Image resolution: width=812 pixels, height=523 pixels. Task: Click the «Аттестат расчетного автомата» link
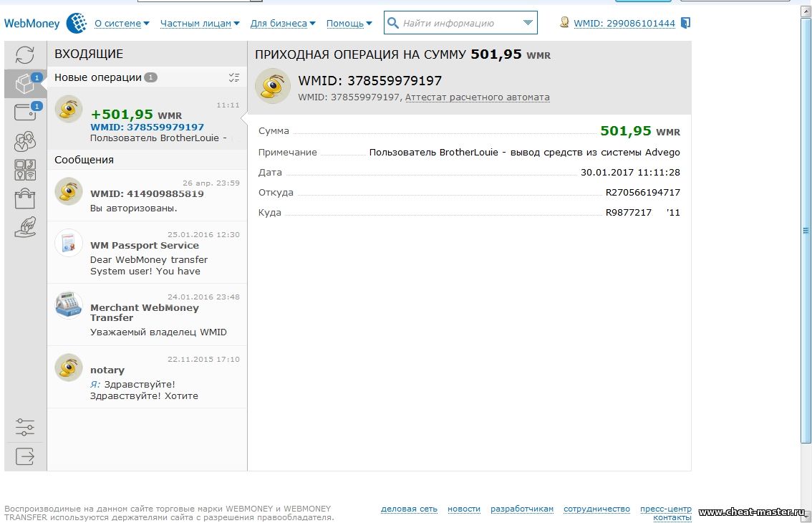coord(477,97)
